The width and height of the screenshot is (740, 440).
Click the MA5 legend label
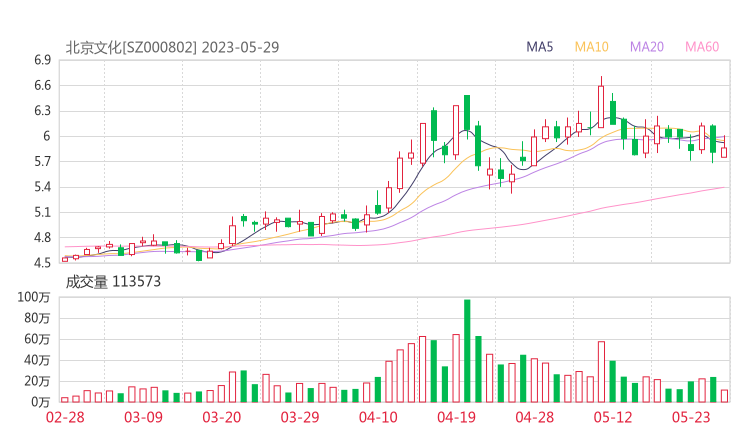pos(539,47)
